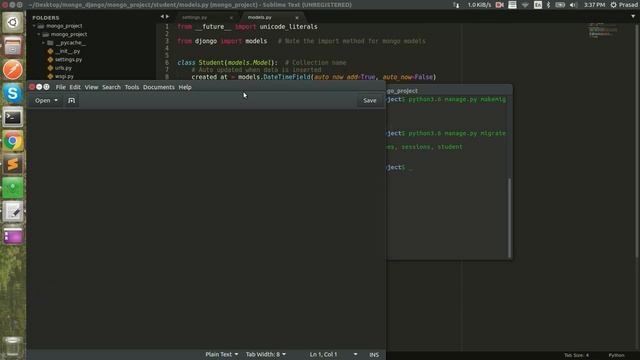Click 'python3.6 manage.py migrate' in terminal

pos(457,133)
